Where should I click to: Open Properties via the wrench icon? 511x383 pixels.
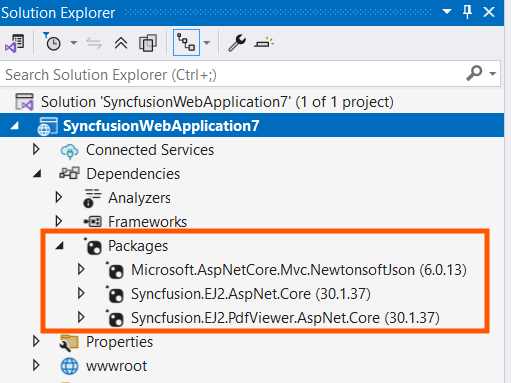tap(237, 43)
